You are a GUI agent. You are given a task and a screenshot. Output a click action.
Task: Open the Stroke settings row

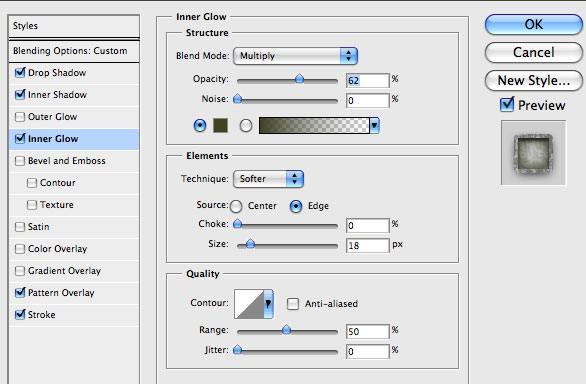point(74,315)
